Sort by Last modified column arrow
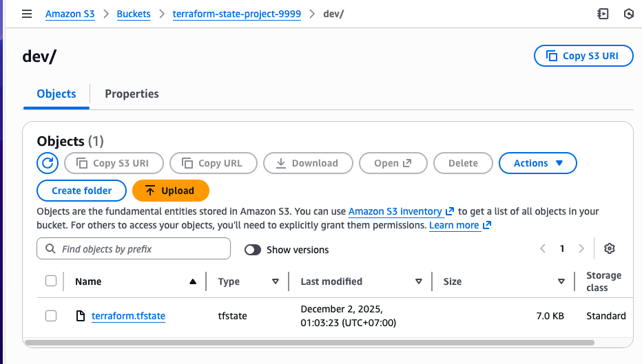 tap(418, 281)
